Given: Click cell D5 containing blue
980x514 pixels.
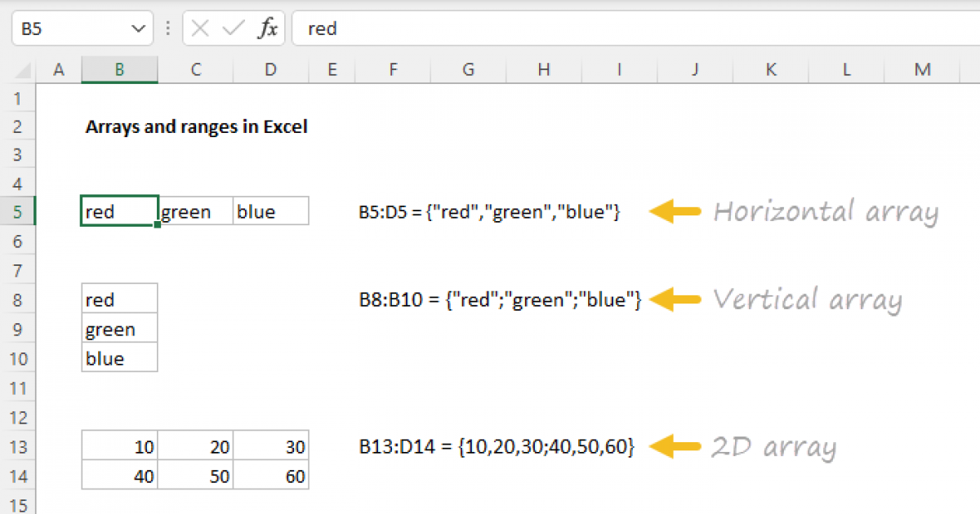Looking at the screenshot, I should coord(270,212).
